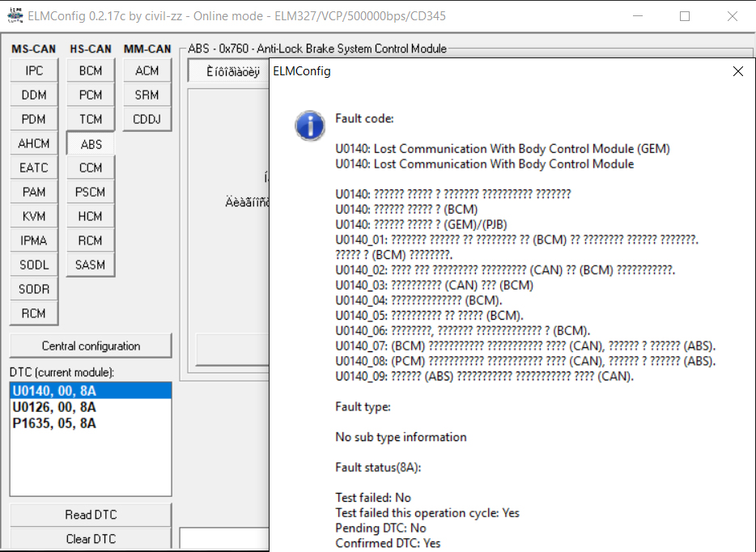Open Central configuration
This screenshot has width=756, height=552.
(91, 346)
